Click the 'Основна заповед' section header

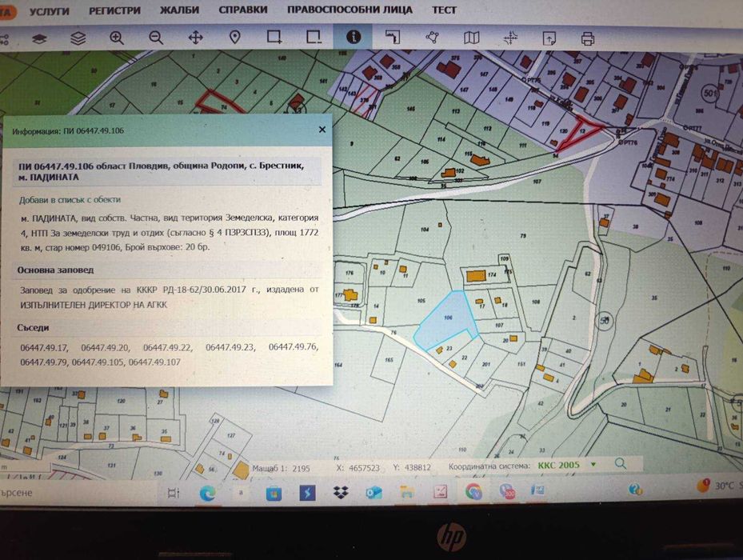pyautogui.click(x=55, y=270)
